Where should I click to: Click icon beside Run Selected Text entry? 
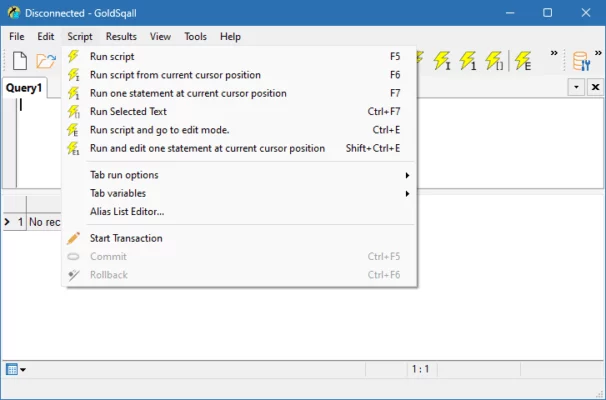point(73,111)
